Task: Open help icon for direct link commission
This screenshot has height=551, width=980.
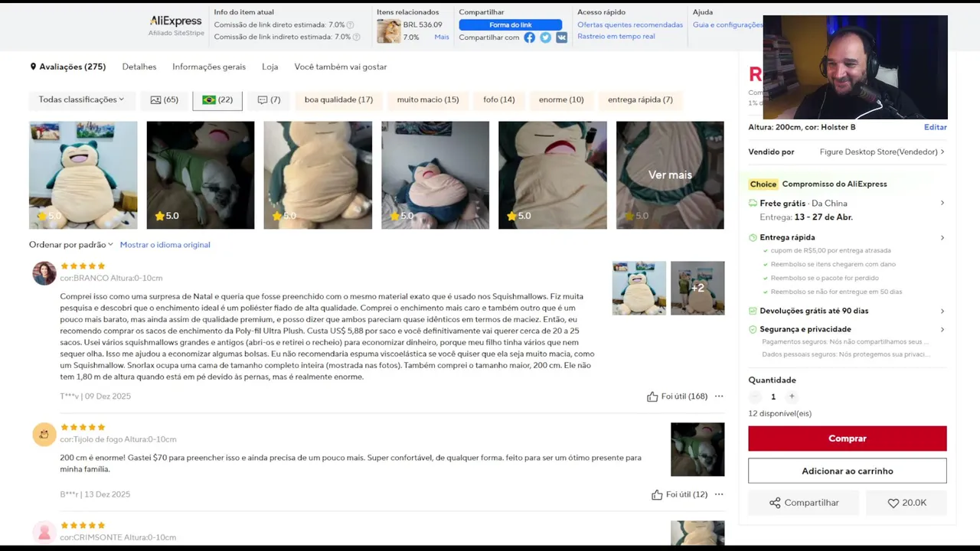Action: [x=351, y=25]
